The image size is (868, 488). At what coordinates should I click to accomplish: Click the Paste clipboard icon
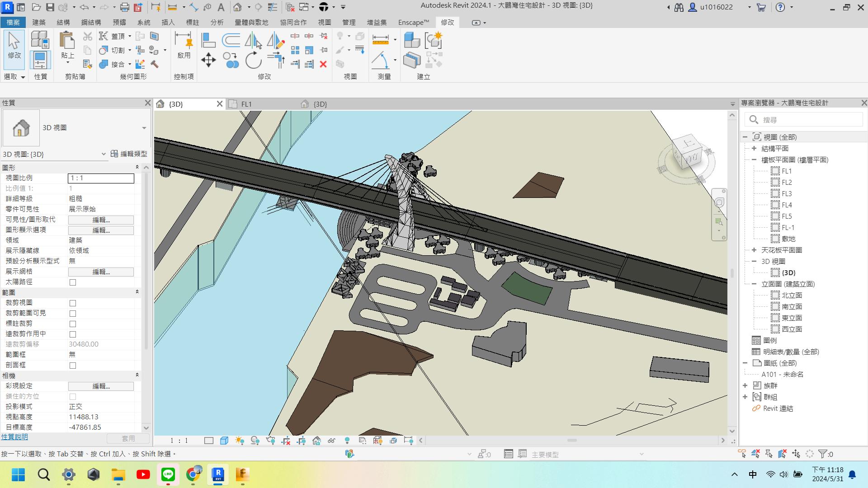coord(67,42)
